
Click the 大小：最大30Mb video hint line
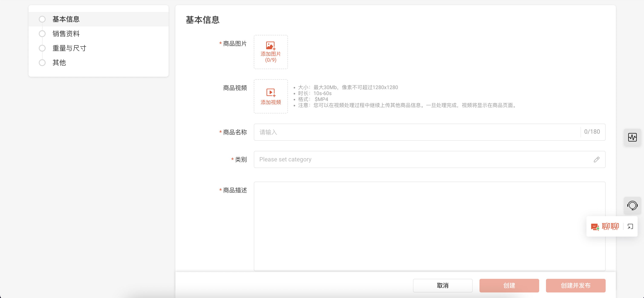[348, 87]
